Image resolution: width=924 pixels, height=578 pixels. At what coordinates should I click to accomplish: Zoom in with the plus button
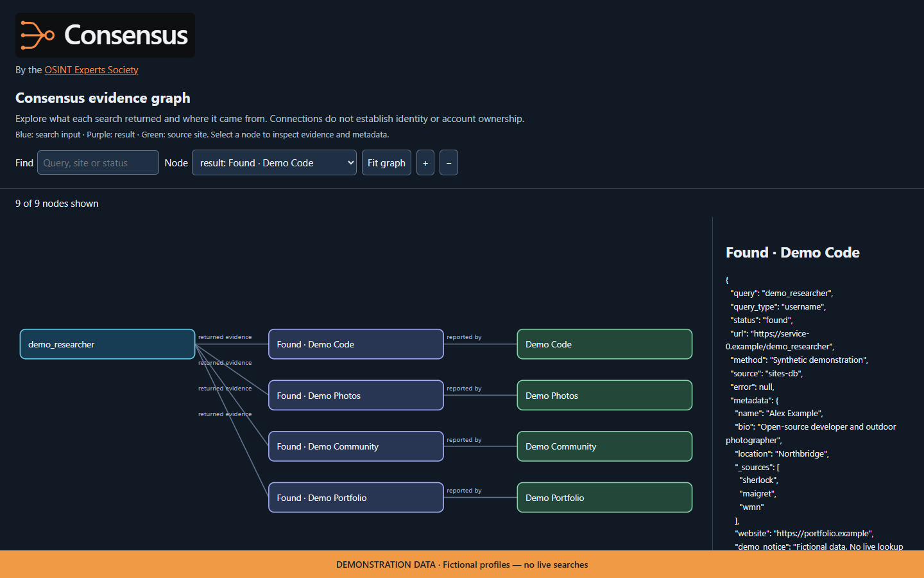click(425, 162)
